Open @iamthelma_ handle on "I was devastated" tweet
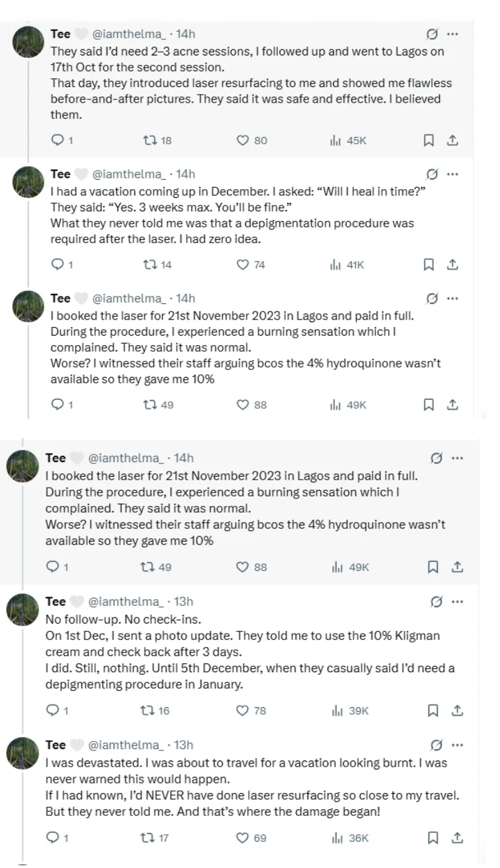The height and width of the screenshot is (868, 500). (125, 745)
